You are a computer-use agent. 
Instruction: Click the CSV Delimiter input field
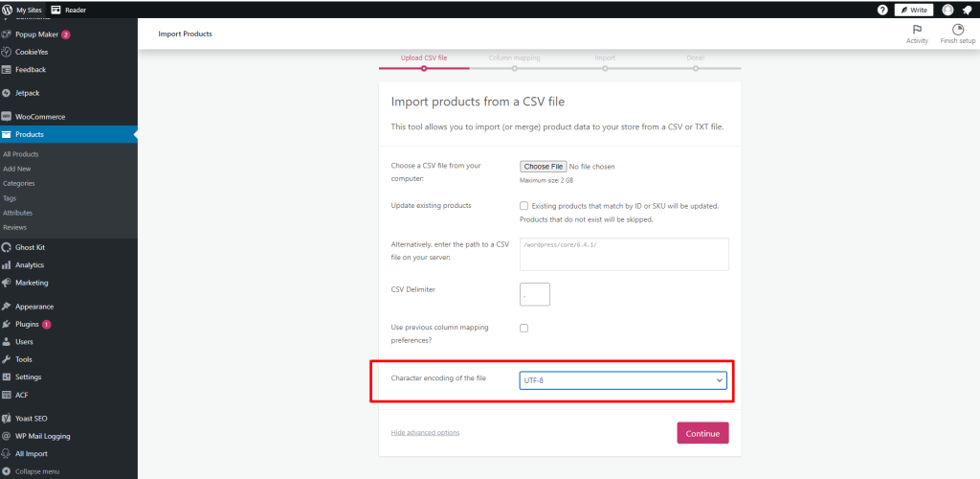535,294
